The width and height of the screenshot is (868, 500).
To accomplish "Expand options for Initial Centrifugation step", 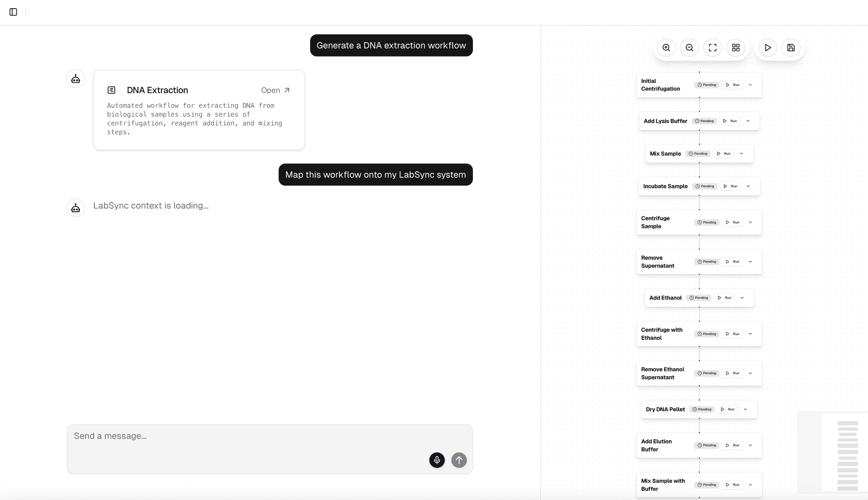I will point(750,85).
